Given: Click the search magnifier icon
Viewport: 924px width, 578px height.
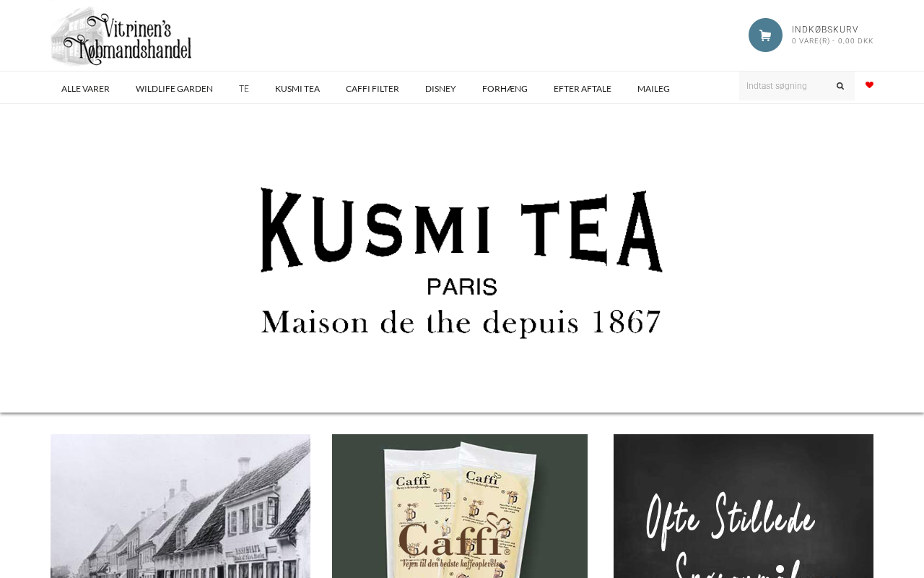Looking at the screenshot, I should click(840, 86).
